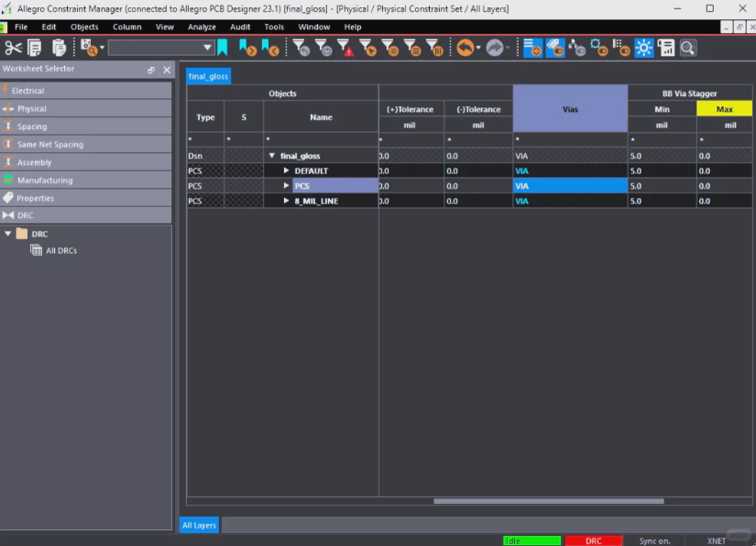The width and height of the screenshot is (756, 546).
Task: Click the report sheet icon
Action: [666, 48]
